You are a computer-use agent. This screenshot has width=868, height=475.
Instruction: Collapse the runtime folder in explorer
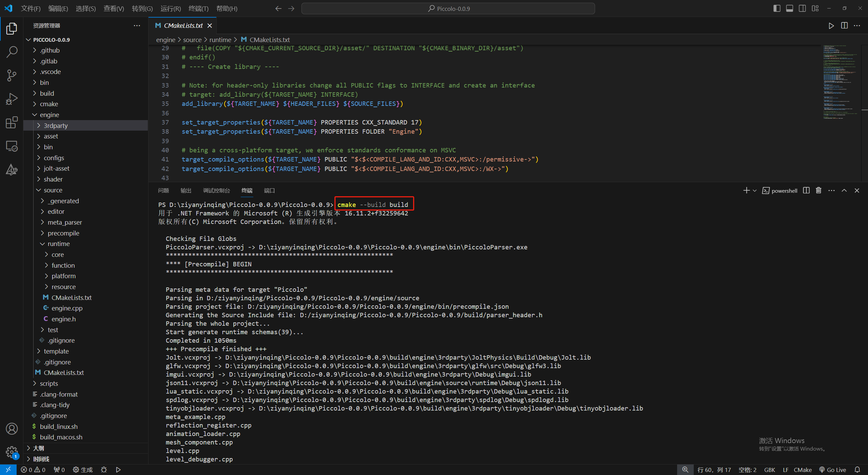[58, 244]
